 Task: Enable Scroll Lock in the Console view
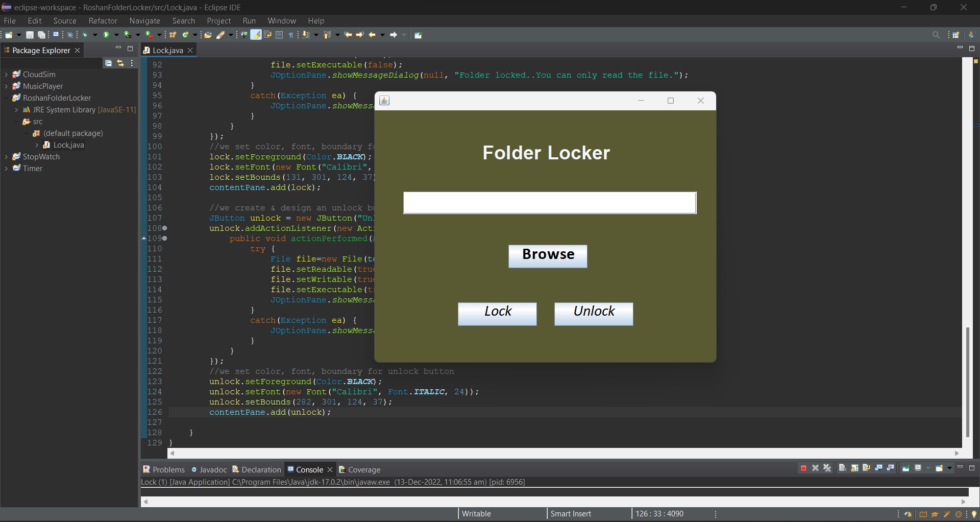855,468
